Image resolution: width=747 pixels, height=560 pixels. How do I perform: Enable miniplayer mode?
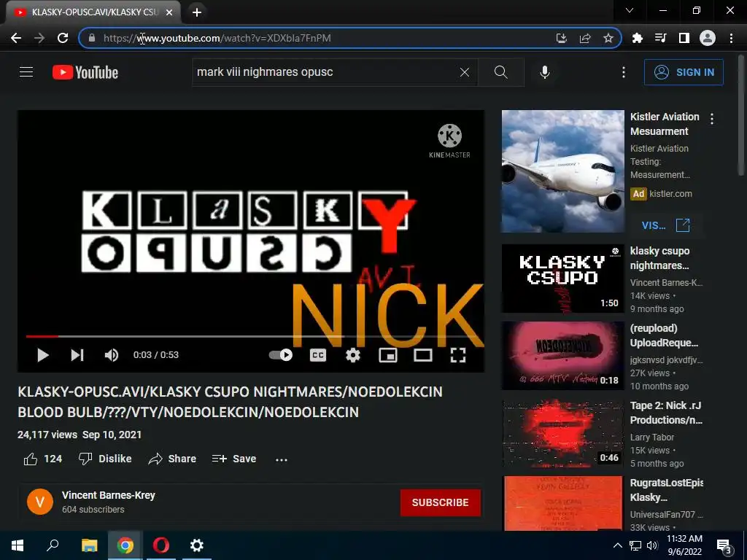388,355
